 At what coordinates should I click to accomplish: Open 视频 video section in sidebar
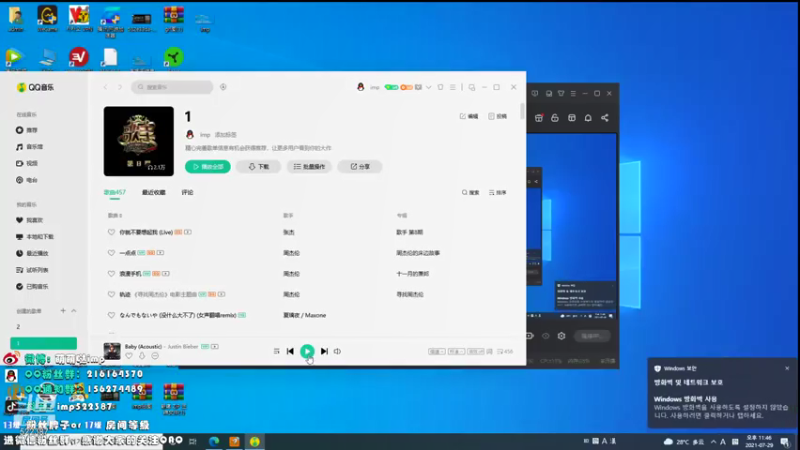click(27, 163)
